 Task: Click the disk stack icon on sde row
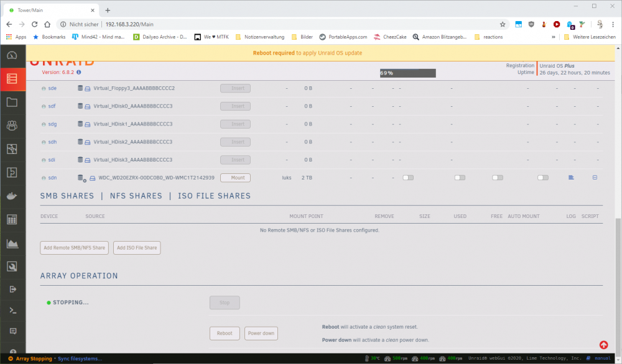tap(80, 88)
